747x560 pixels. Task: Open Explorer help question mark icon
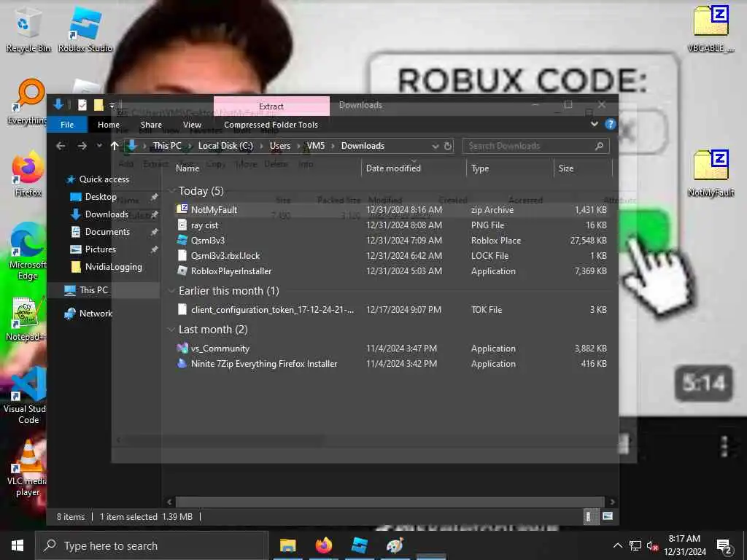click(x=611, y=124)
